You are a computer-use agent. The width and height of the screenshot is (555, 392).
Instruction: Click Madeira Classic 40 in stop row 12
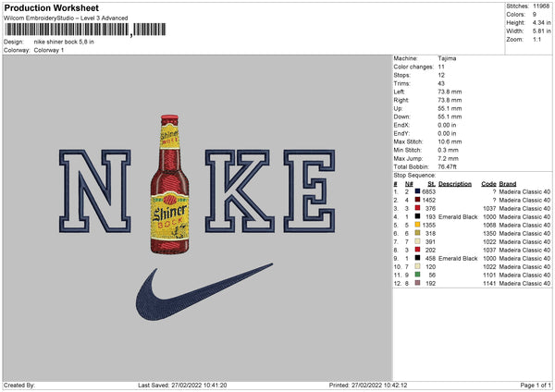click(x=524, y=283)
